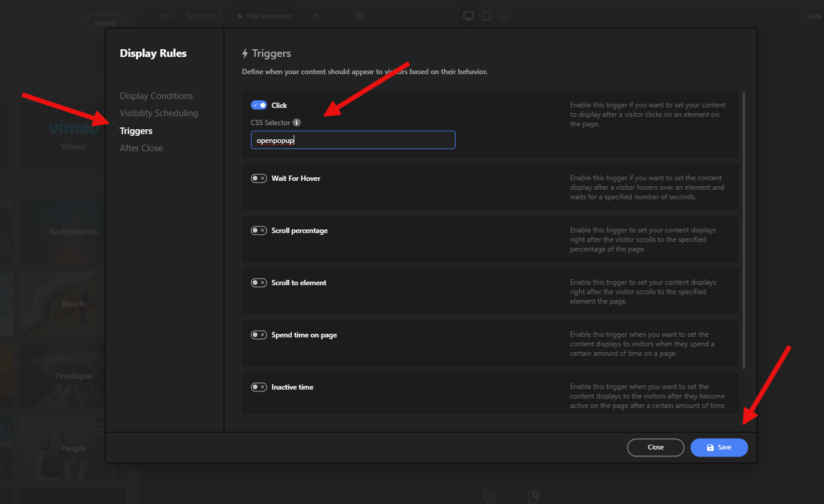Open the After Close section
The image size is (824, 504).
click(141, 148)
